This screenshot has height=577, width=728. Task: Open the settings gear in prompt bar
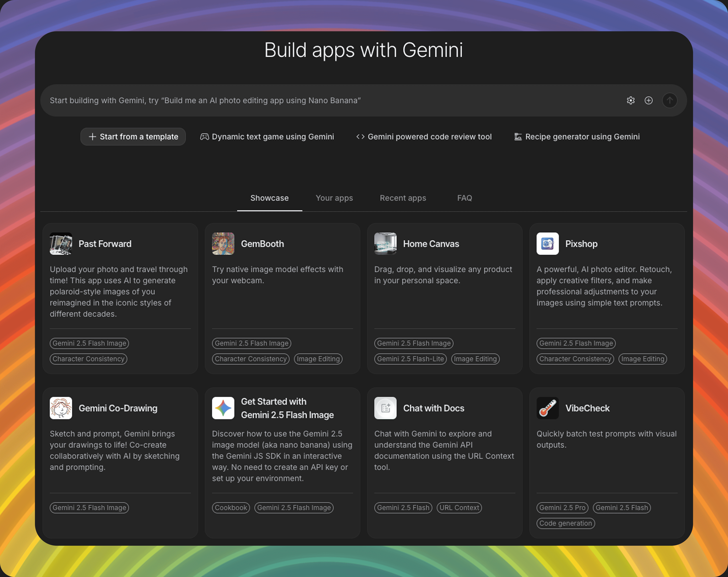click(x=630, y=101)
